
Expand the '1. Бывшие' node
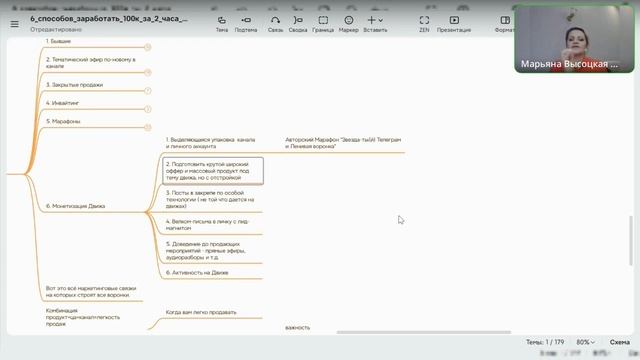click(148, 47)
